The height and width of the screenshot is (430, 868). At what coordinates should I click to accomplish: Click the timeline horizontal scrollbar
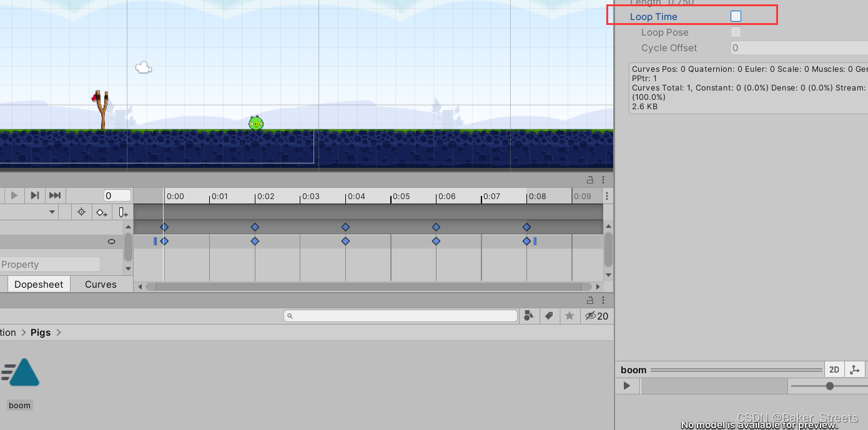tap(368, 286)
